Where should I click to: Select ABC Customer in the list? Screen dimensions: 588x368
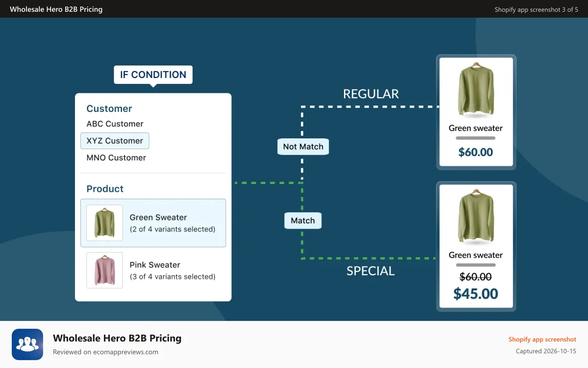[x=115, y=124]
